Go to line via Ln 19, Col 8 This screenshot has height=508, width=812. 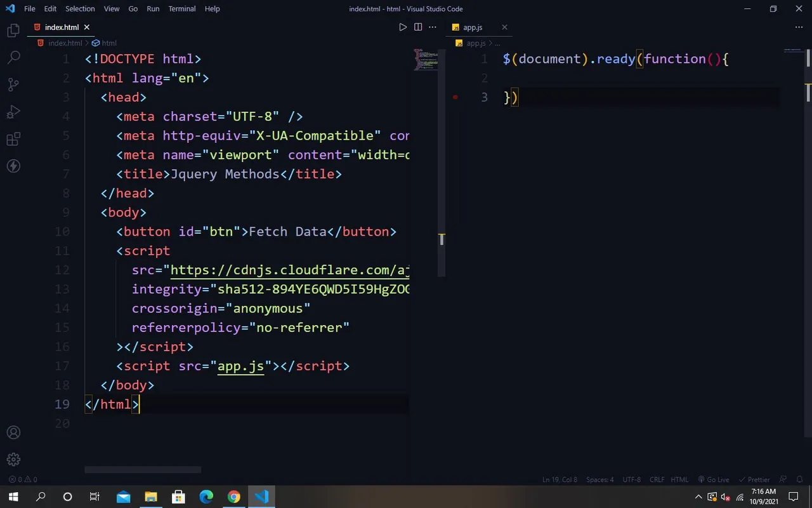[560, 479]
